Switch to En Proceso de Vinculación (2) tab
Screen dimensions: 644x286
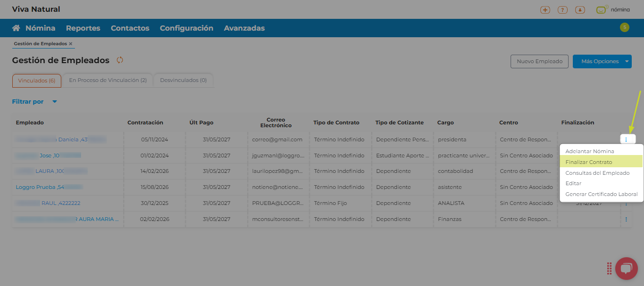click(x=108, y=80)
